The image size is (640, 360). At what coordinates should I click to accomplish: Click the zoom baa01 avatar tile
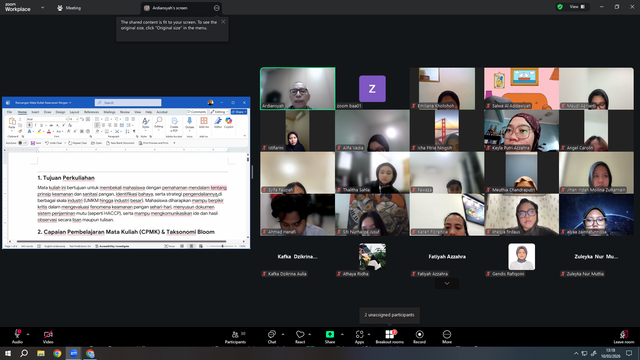click(x=372, y=89)
